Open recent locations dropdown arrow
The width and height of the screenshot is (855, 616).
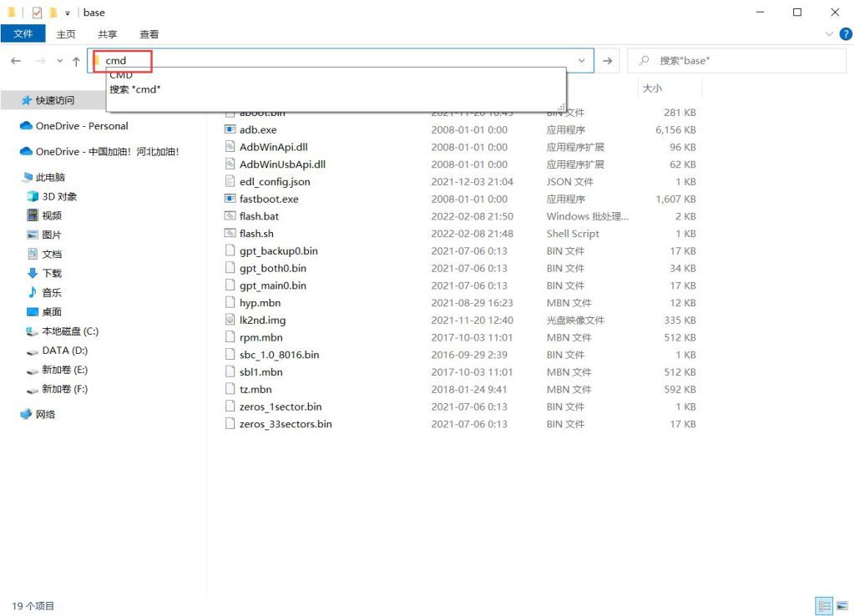point(59,60)
